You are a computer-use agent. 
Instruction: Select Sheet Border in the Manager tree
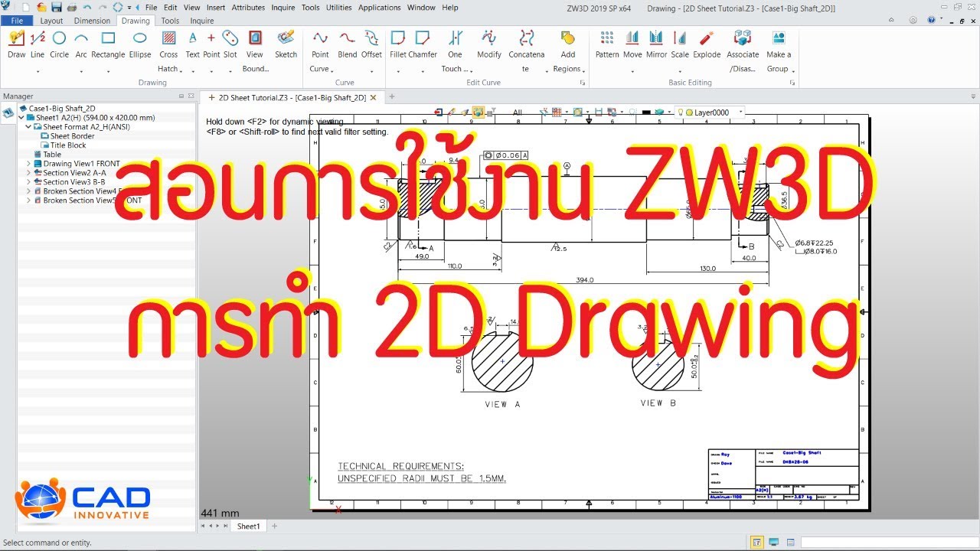(x=72, y=136)
